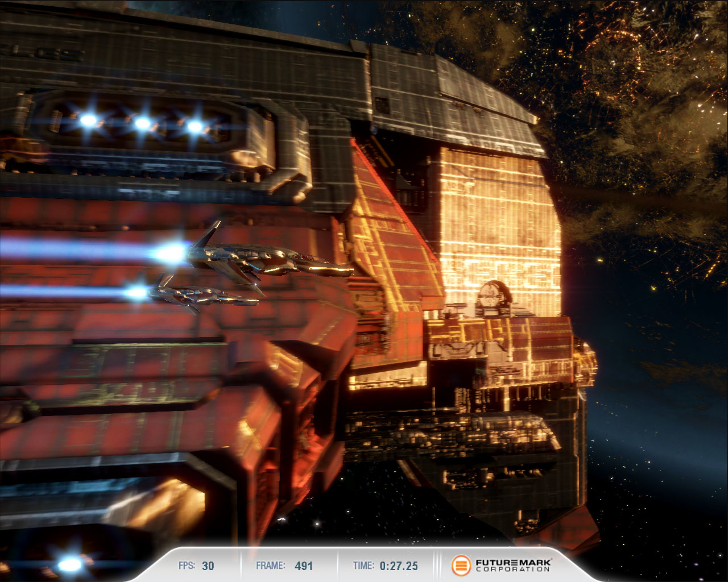Click the TIME readout 0:27.25
Screen dimensions: 728x582
tap(399, 566)
